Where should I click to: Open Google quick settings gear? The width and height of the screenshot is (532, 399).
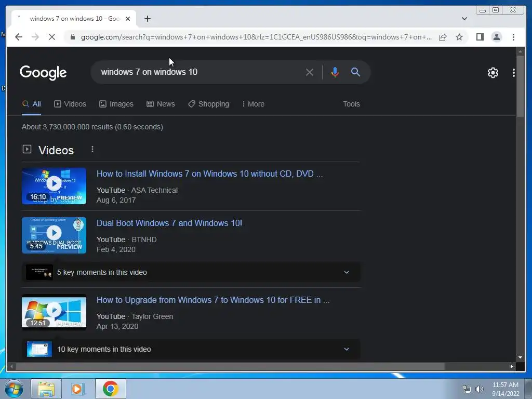coord(493,73)
